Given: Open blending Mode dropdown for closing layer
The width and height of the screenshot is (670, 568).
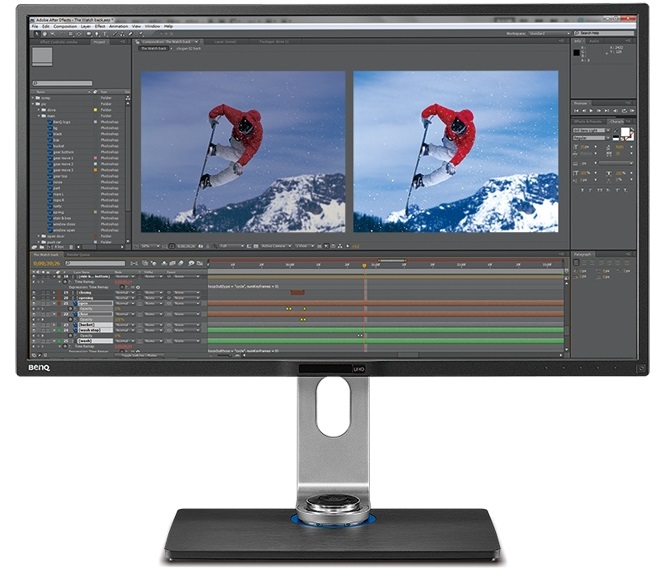Looking at the screenshot, I should click(125, 292).
